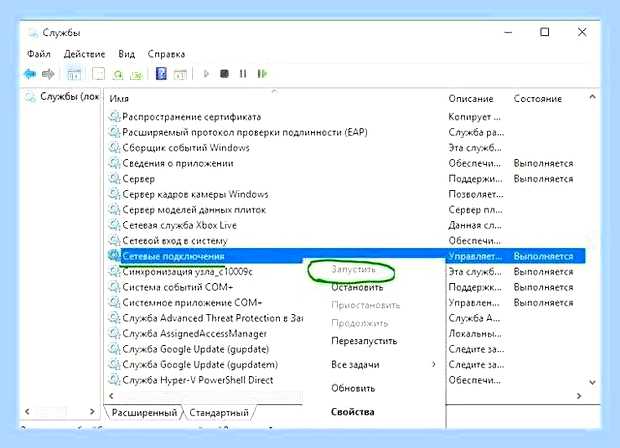Select service Системное приложение COM+
This screenshot has width=620, height=448.
(192, 303)
